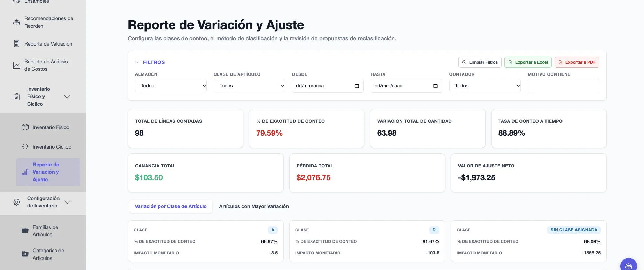This screenshot has width=644, height=270.
Task: Click the Reporte de Variación bar chart icon
Action: 25,172
